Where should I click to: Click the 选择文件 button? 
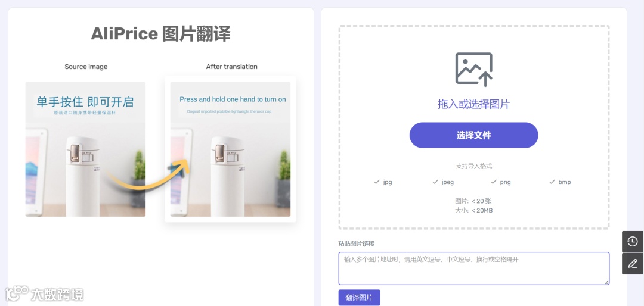click(x=473, y=135)
